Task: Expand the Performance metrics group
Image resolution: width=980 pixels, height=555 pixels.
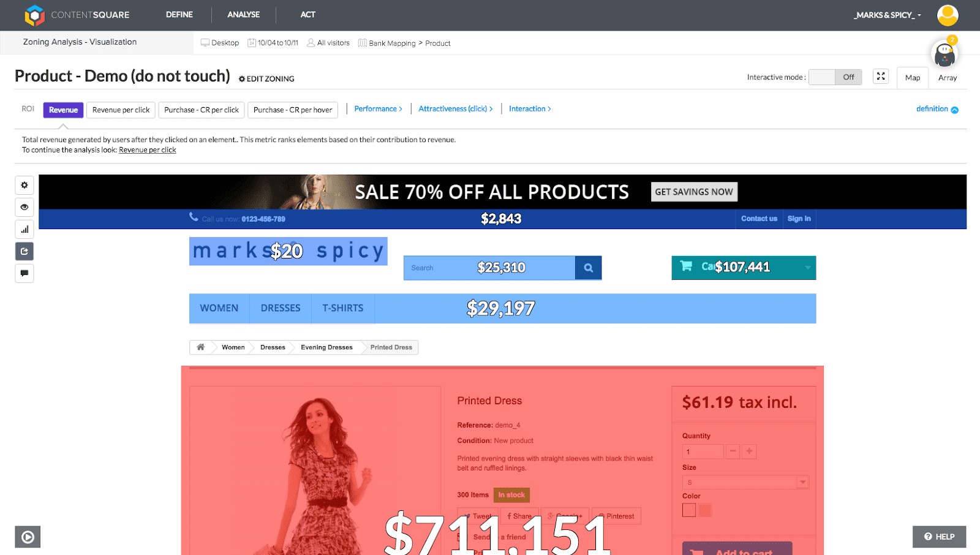Action: pyautogui.click(x=378, y=109)
